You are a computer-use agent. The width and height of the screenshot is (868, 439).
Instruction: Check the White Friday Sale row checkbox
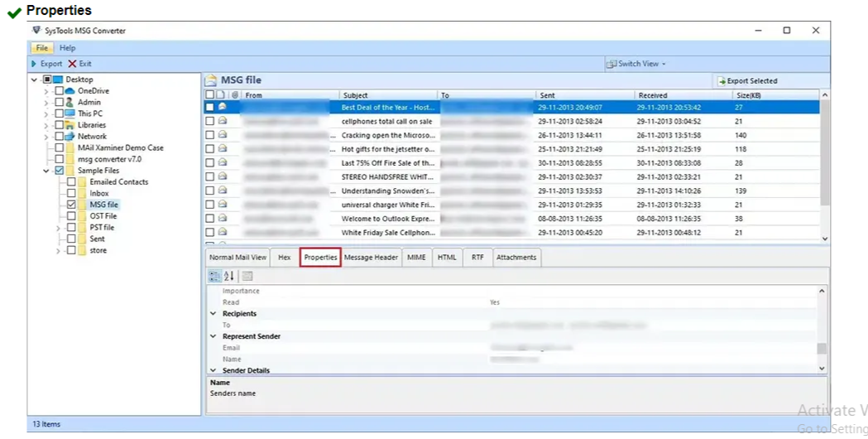pos(210,232)
